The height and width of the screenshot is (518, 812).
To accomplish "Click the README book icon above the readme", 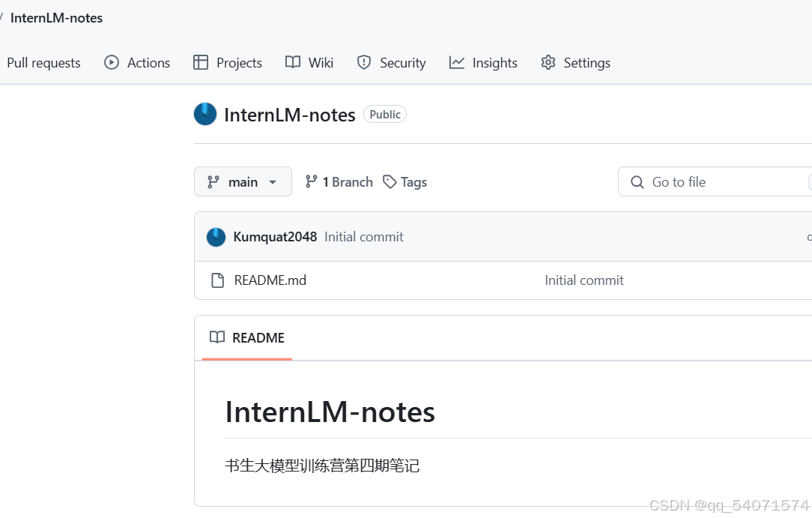I will point(216,337).
